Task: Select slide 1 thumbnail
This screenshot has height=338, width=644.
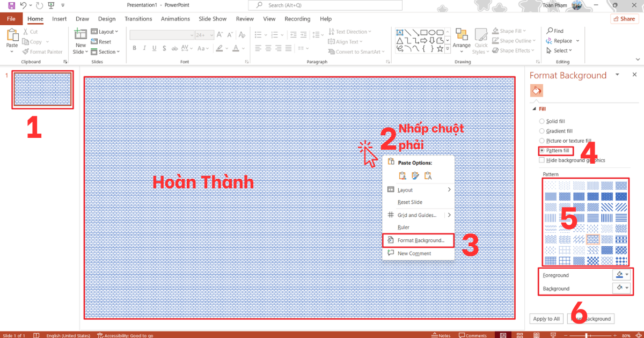Action: tap(42, 90)
